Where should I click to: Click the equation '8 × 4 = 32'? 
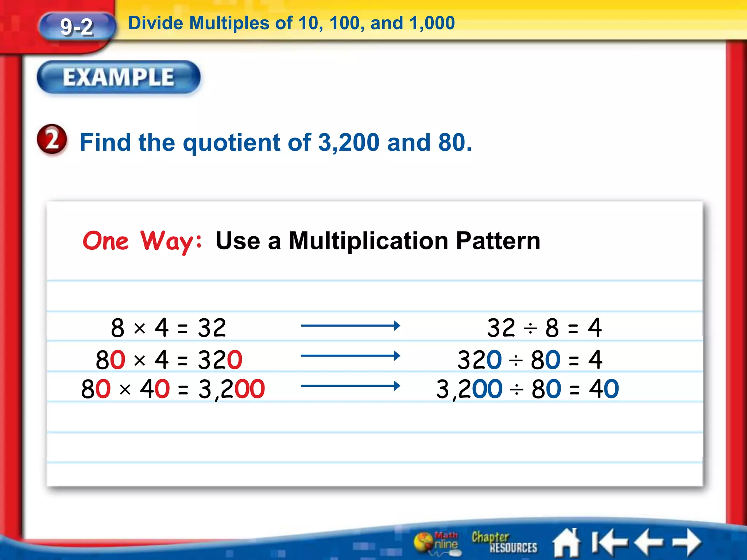168,327
